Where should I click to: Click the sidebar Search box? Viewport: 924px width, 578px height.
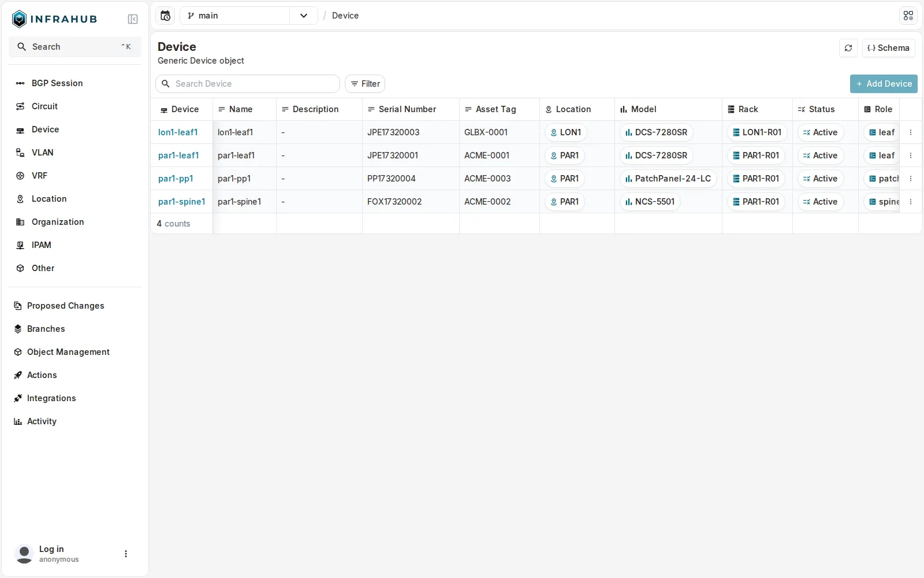pos(75,47)
